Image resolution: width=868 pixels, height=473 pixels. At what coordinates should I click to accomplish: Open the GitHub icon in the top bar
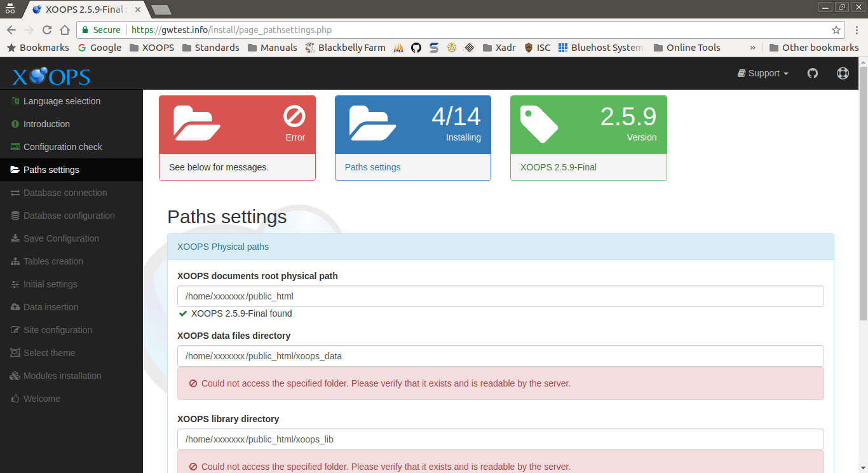[813, 73]
